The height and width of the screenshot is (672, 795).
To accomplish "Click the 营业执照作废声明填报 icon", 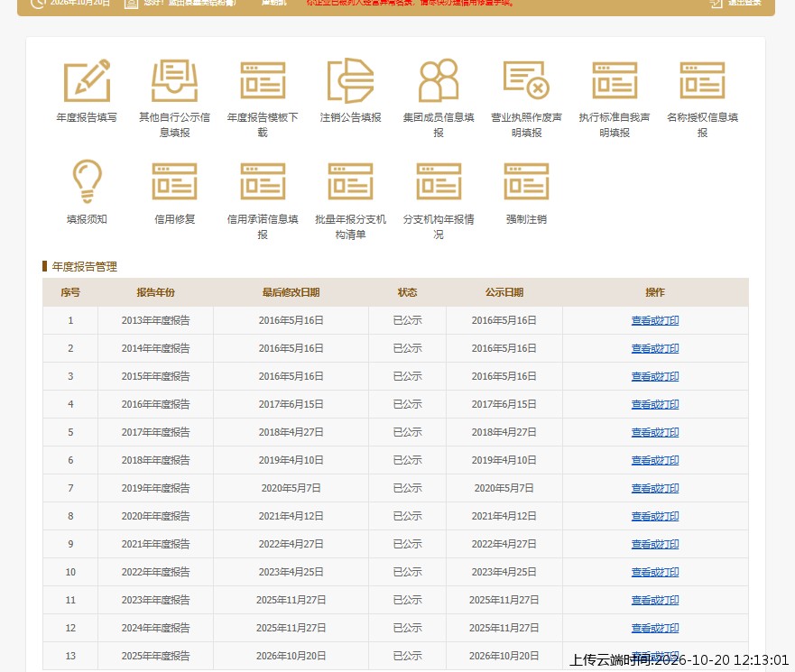I will 526,80.
